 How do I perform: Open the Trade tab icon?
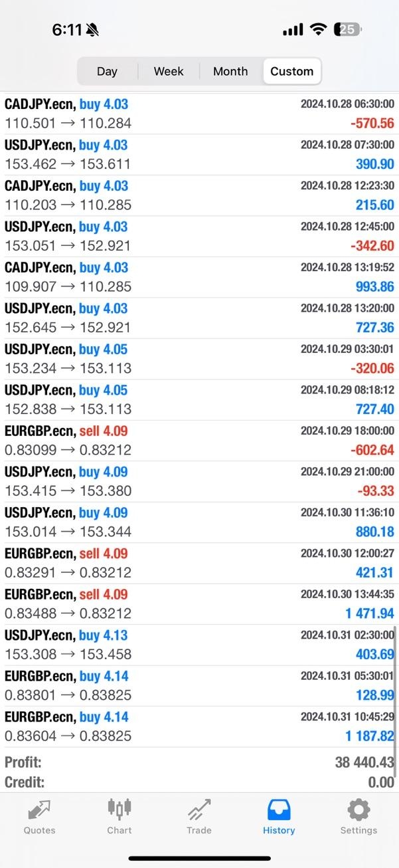pyautogui.click(x=199, y=810)
